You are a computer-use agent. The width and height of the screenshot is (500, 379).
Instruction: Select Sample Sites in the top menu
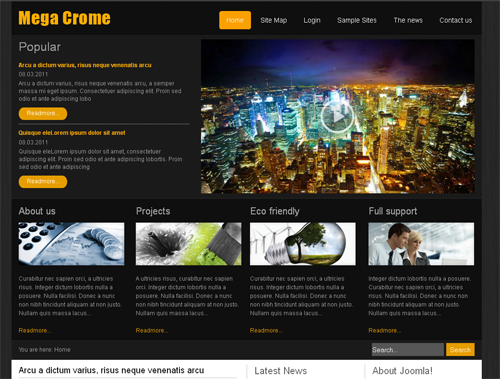pyautogui.click(x=357, y=20)
